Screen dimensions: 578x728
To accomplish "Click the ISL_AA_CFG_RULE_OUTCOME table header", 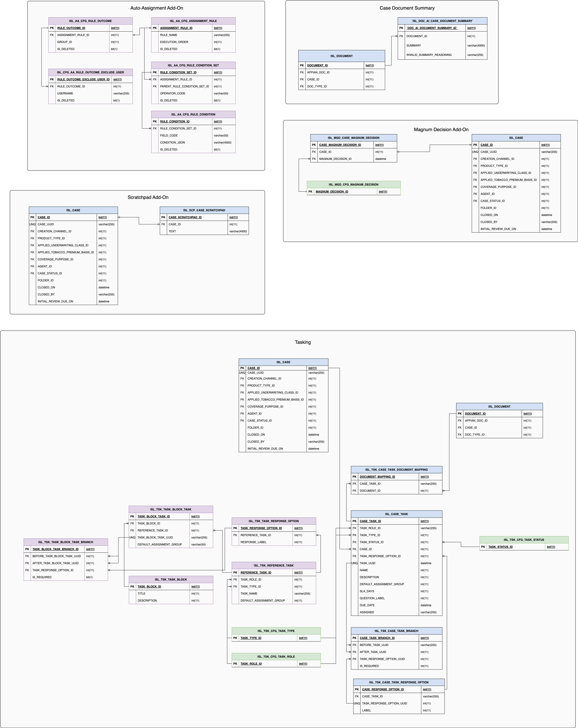I will click(90, 21).
